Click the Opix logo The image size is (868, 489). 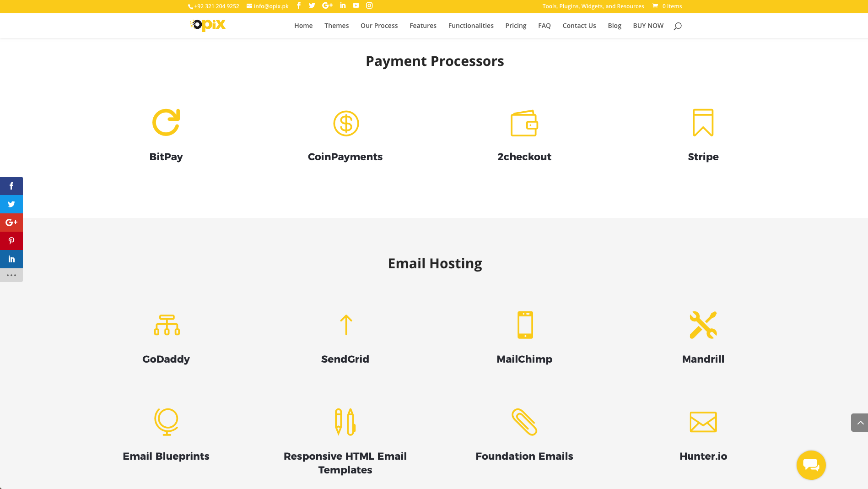208,25
